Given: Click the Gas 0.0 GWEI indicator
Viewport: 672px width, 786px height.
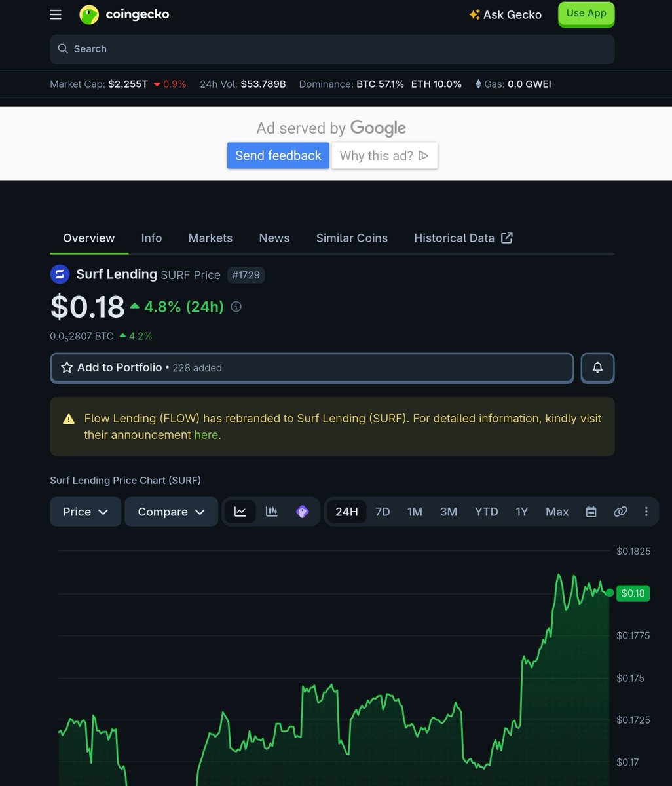Looking at the screenshot, I should (x=513, y=84).
